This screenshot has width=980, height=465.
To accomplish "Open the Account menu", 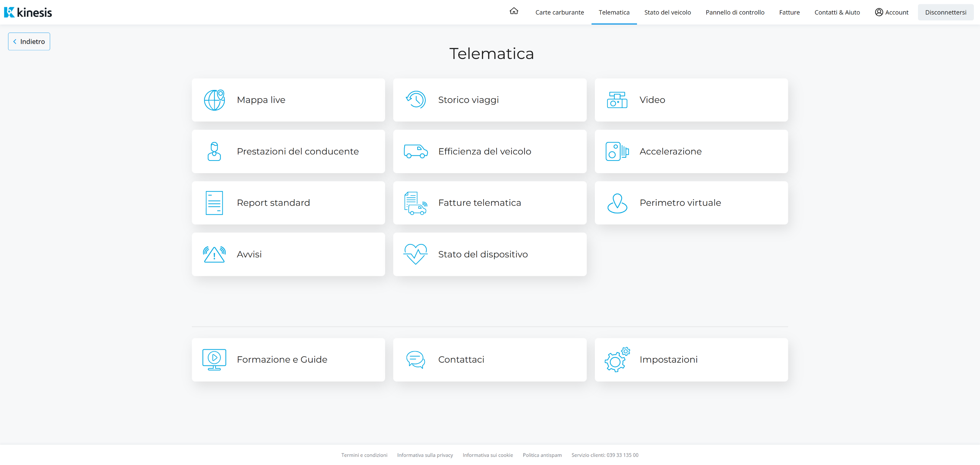I will (x=892, y=12).
